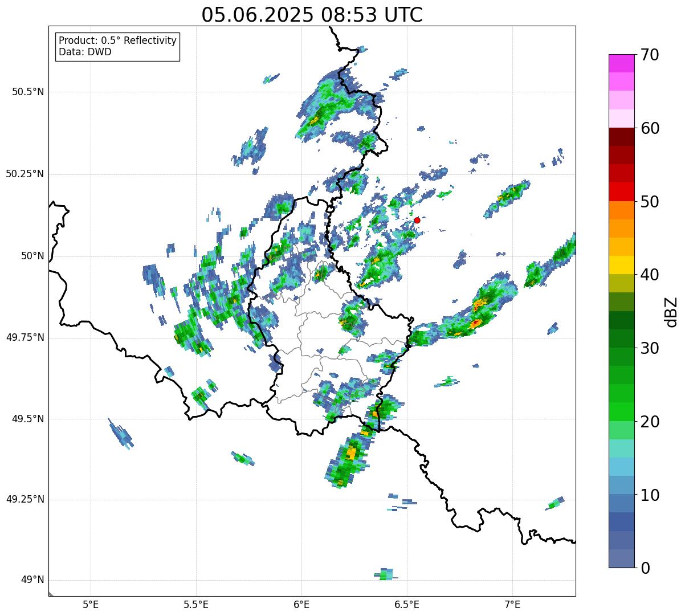The image size is (685, 616).
Task: Click the 5.5°E longitude label
Action: coord(196,604)
